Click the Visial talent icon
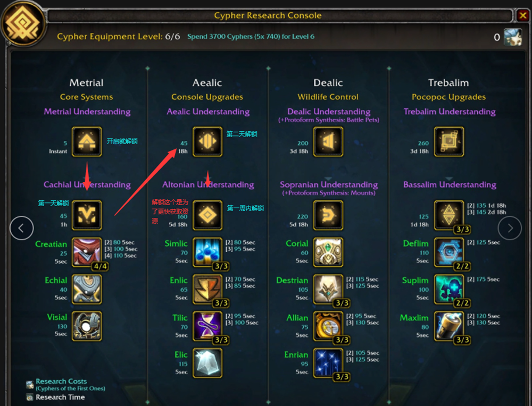Viewport: 532px width, 406px height. tap(87, 326)
